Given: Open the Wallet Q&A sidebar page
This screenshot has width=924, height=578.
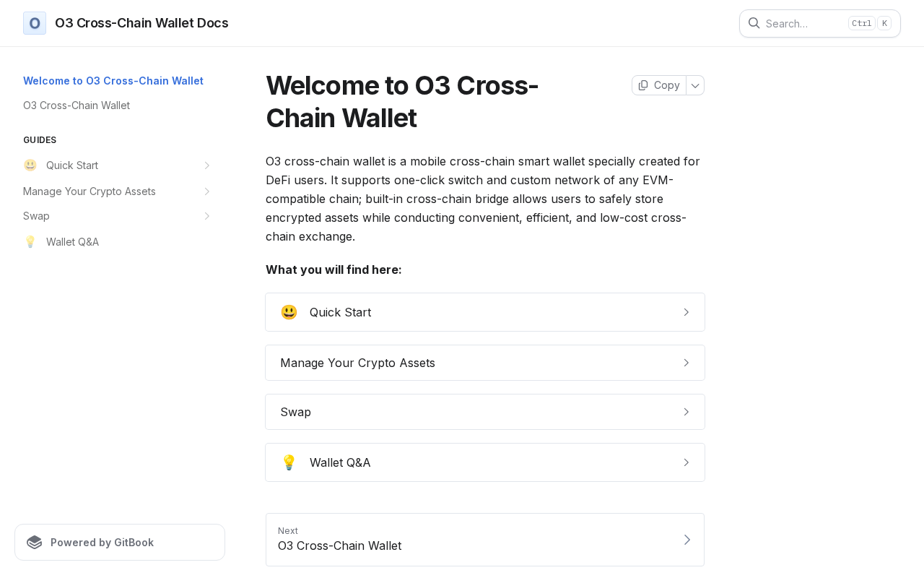Looking at the screenshot, I should click(x=72, y=242).
